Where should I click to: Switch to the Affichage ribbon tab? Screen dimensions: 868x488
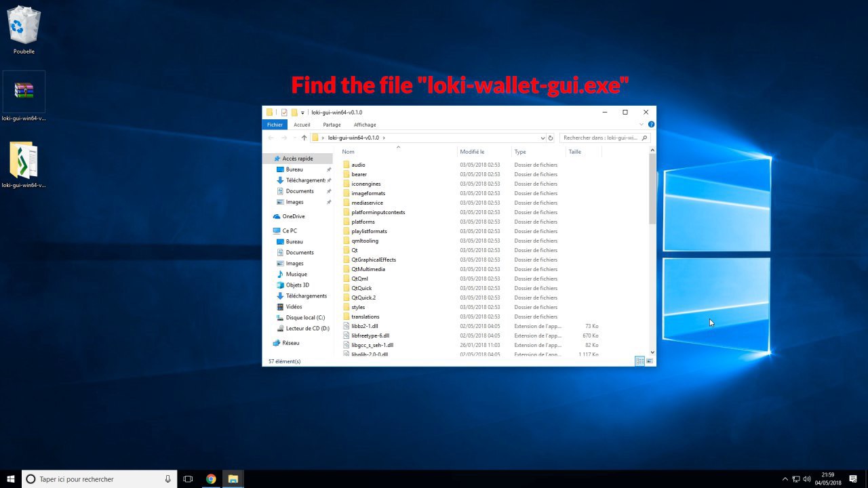[365, 125]
